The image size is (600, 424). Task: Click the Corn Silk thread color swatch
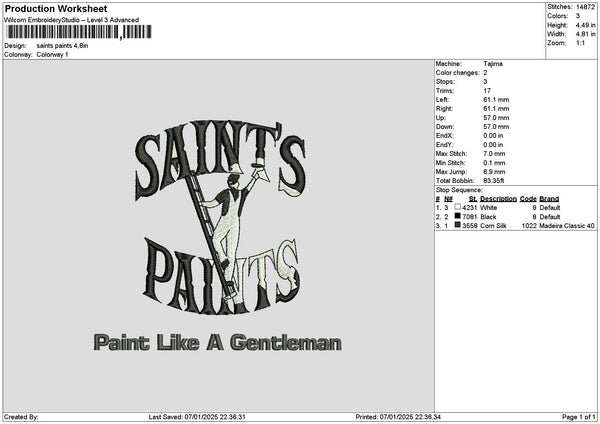(457, 225)
